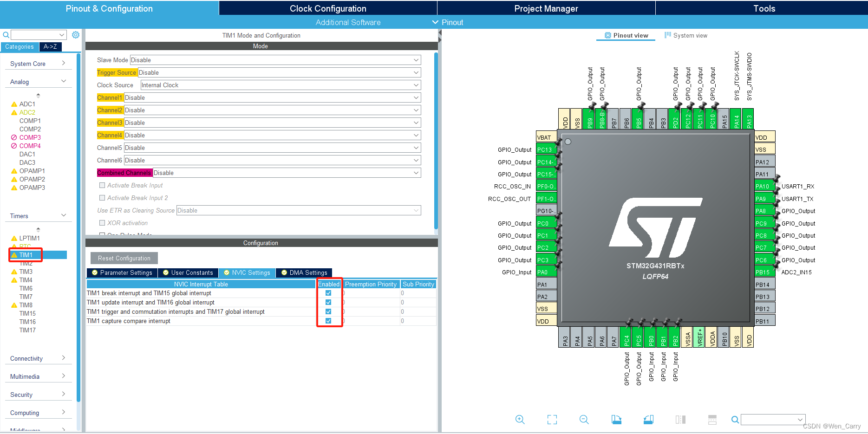Image resolution: width=868 pixels, height=434 pixels.
Task: Rotate chip view clockwise
Action: click(x=616, y=420)
